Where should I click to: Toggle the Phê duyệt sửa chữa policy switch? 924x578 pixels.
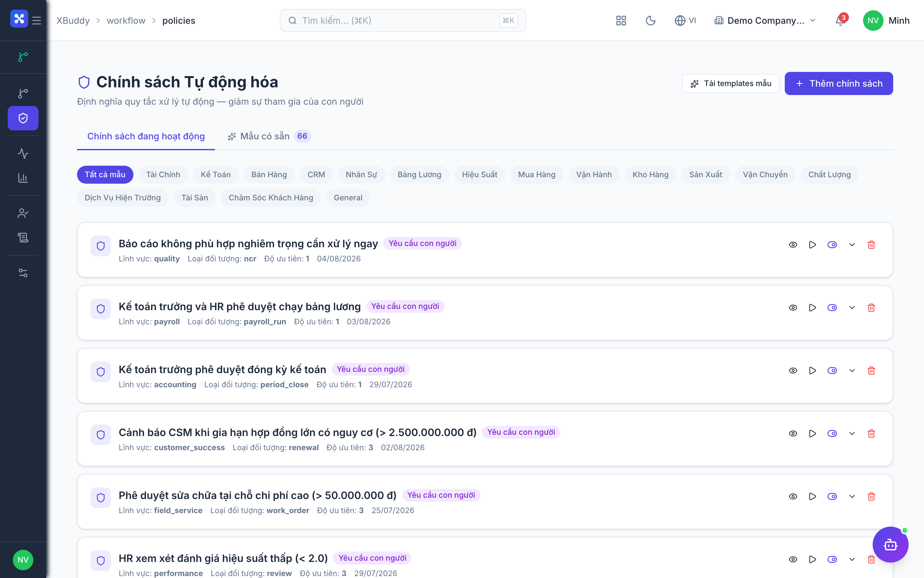(832, 496)
